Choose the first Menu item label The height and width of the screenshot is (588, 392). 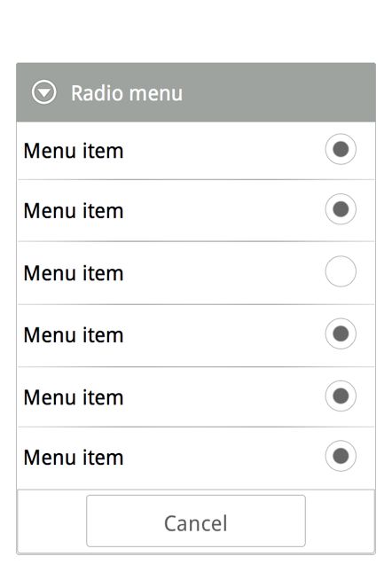(x=74, y=151)
